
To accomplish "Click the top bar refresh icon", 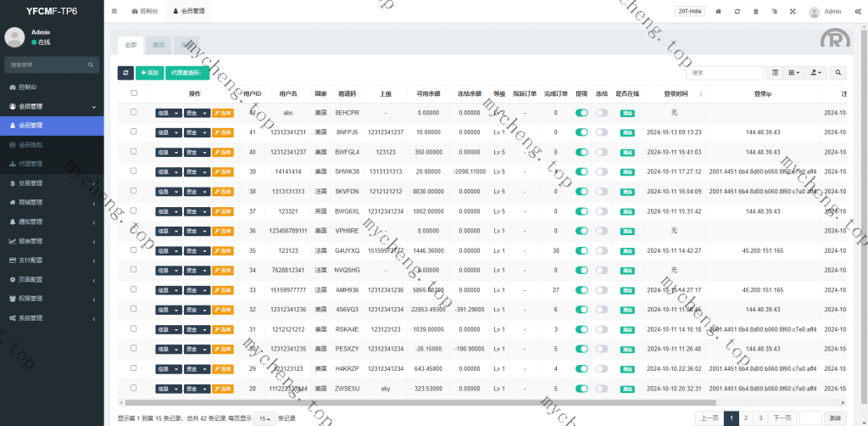I will point(737,12).
